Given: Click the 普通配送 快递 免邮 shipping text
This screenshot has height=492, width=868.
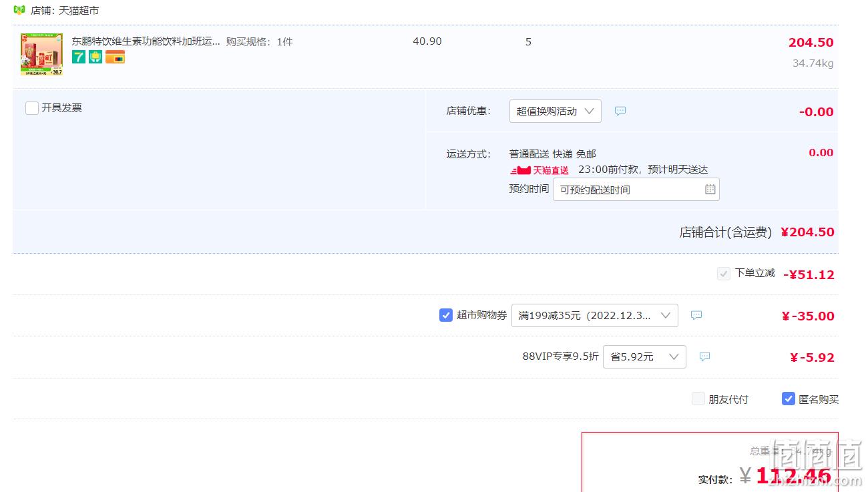Looking at the screenshot, I should 553,154.
